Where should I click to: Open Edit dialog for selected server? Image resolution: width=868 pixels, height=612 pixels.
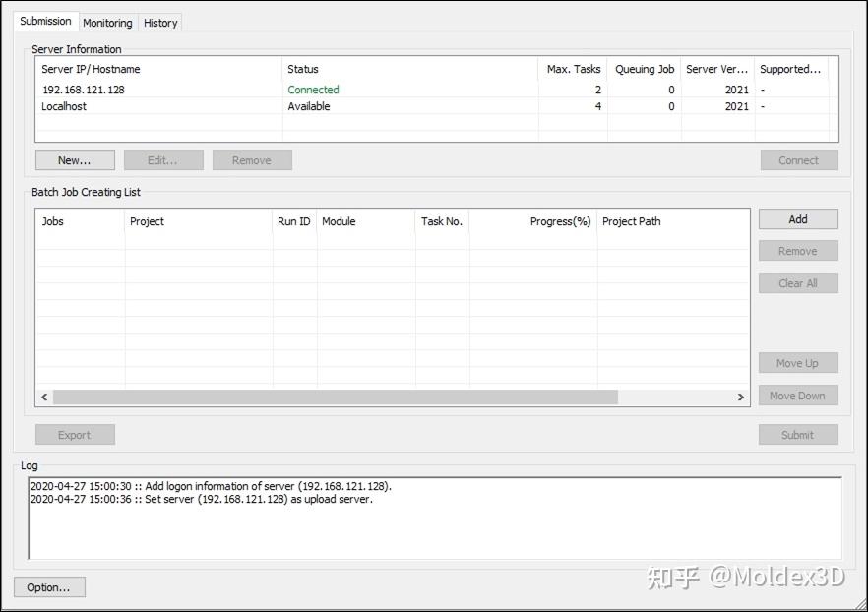[163, 159]
